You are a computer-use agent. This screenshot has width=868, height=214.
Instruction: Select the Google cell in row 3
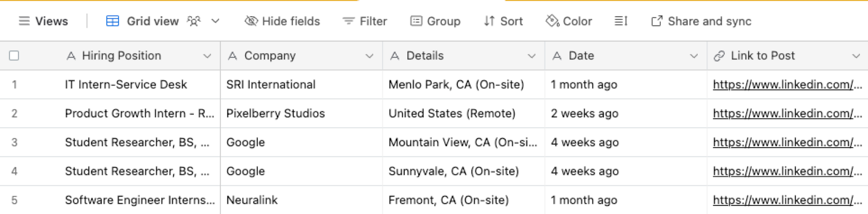tap(302, 142)
